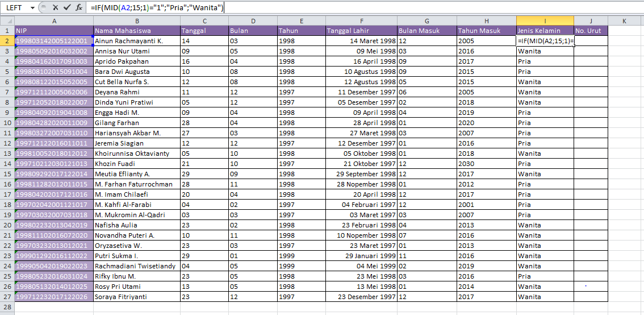
Task: Select column A header
Action: pyautogui.click(x=54, y=20)
